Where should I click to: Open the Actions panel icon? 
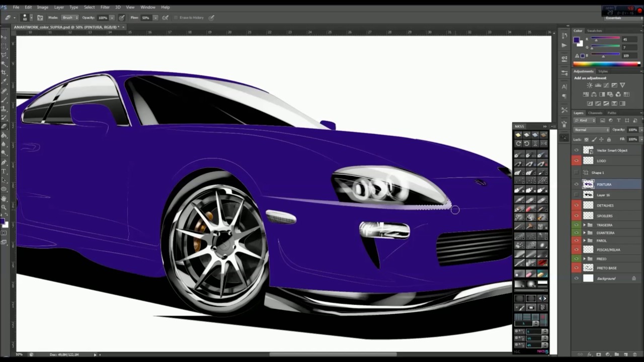565,45
